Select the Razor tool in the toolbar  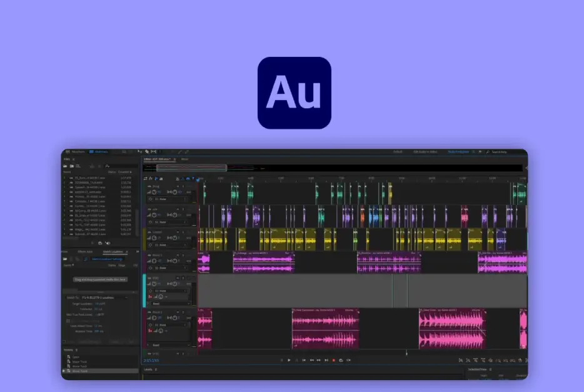148,152
